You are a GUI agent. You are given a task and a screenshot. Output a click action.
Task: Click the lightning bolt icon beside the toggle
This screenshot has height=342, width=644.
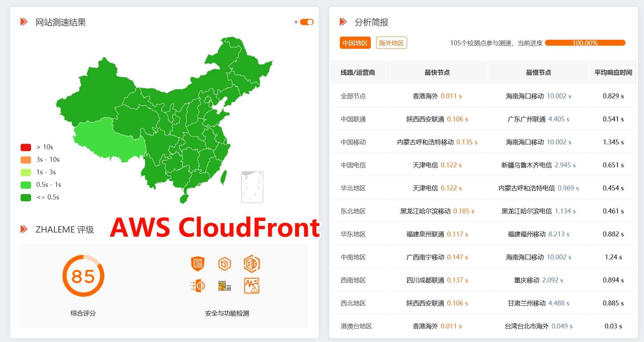pos(296,22)
